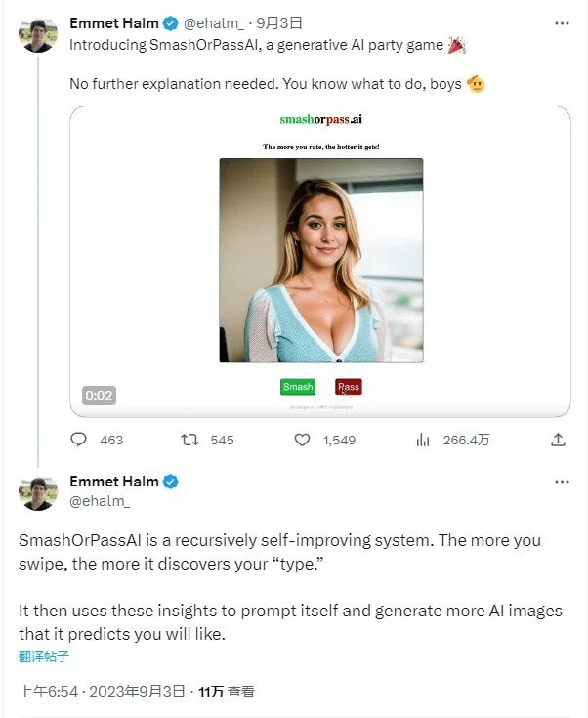Like the post with heart icon
588x718 pixels.
[x=303, y=440]
